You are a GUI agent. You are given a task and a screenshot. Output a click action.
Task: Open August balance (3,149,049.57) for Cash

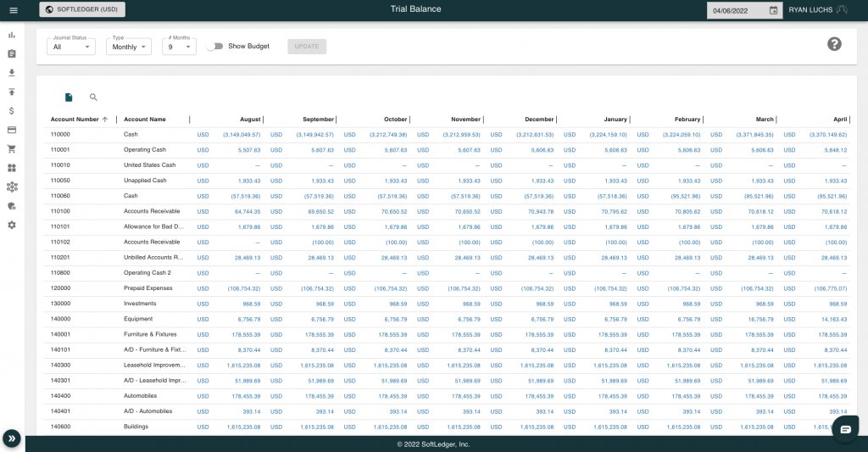click(242, 135)
